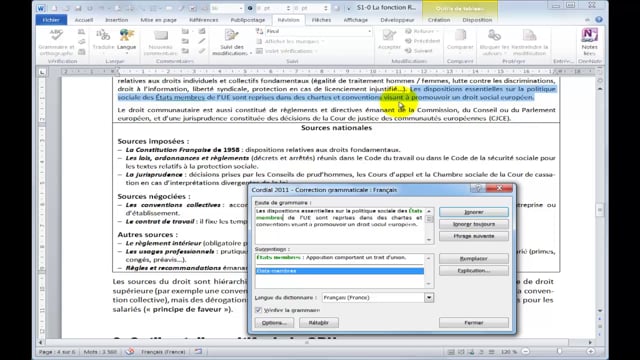Expand the quick access toolbar customize arrow

(x=348, y=8)
